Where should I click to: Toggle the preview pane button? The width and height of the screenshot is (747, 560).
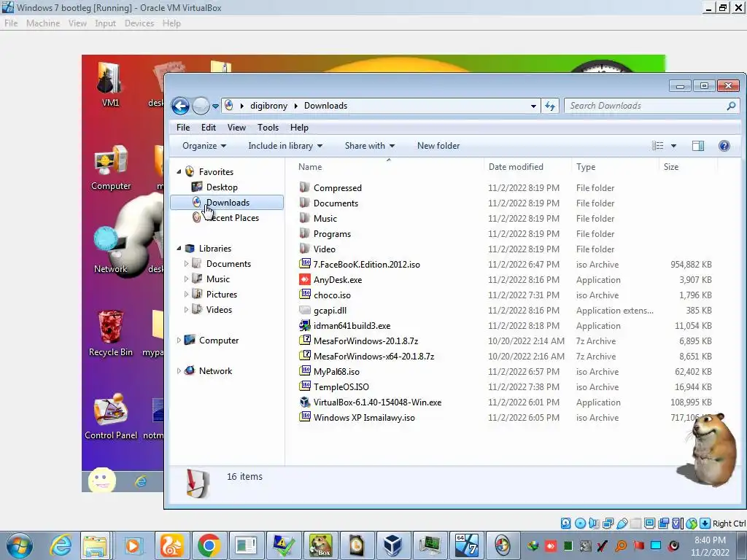pyautogui.click(x=698, y=146)
